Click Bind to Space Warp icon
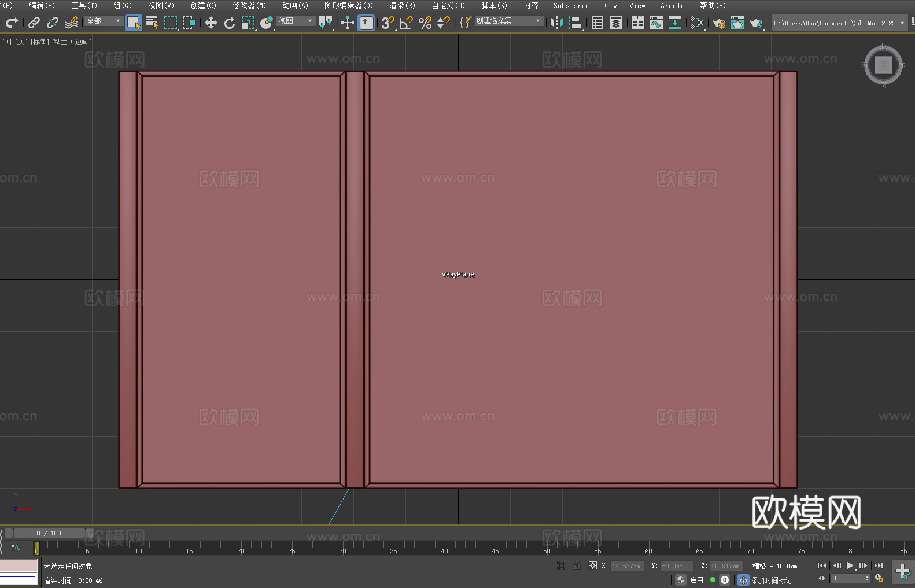 [x=71, y=23]
